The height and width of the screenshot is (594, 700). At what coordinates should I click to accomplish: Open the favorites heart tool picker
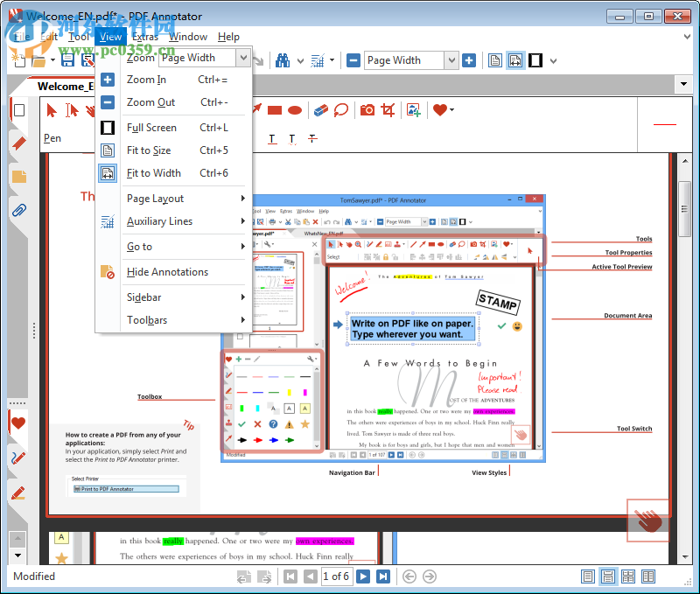click(439, 109)
